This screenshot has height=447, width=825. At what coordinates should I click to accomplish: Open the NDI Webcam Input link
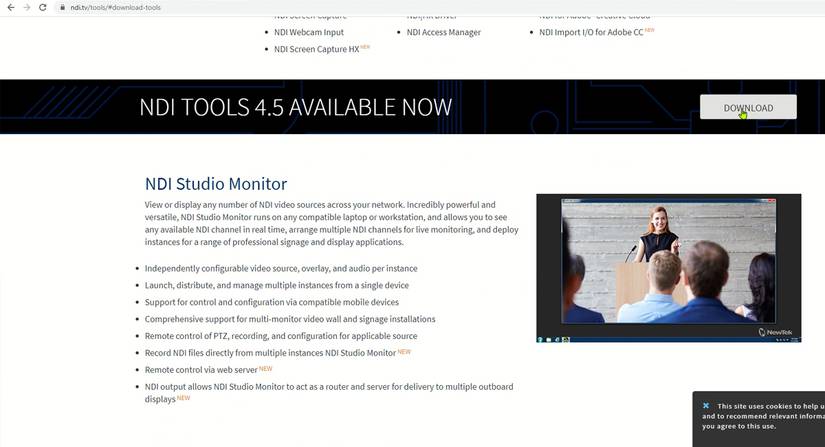tap(309, 32)
